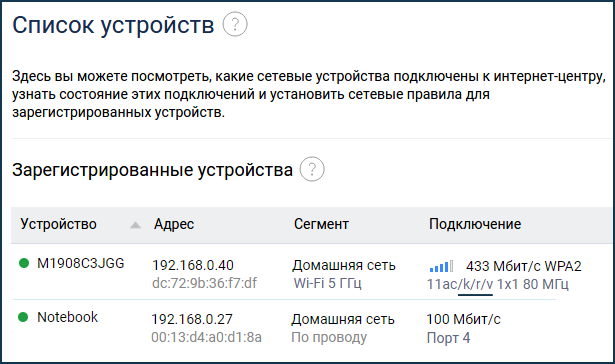This screenshot has height=364, width=615.
Task: Select IP address 192.168.0.27
Action: click(192, 319)
